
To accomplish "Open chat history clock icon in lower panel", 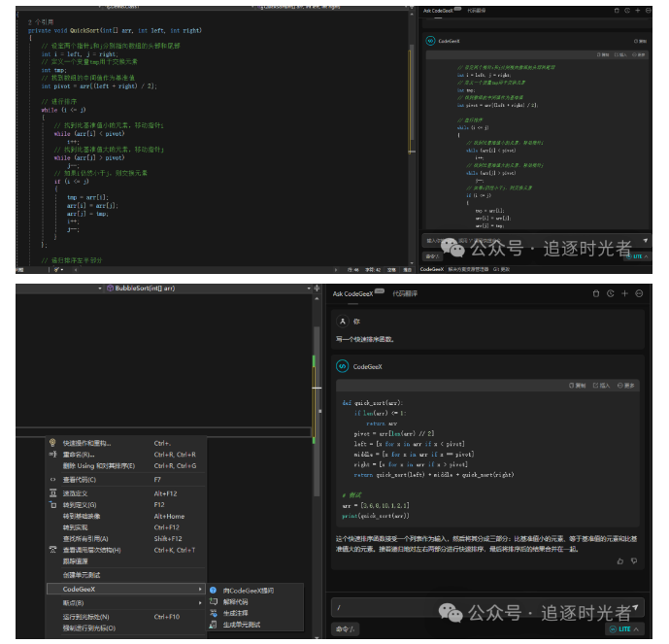I will [611, 293].
